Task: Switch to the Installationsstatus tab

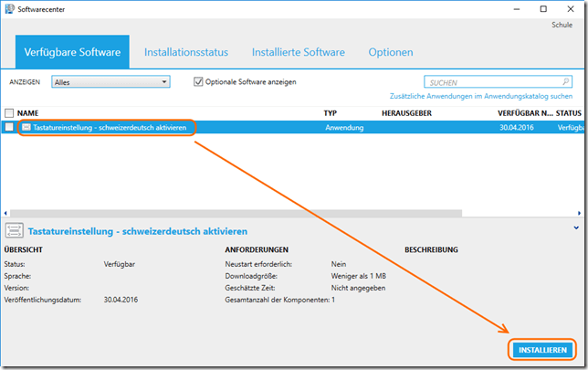Action: (185, 53)
